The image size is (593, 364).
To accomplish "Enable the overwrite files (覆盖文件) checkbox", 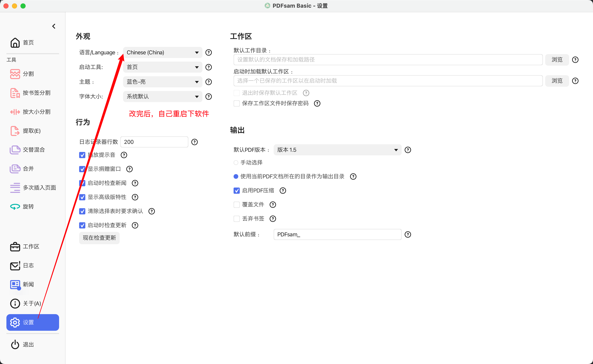I will (236, 204).
